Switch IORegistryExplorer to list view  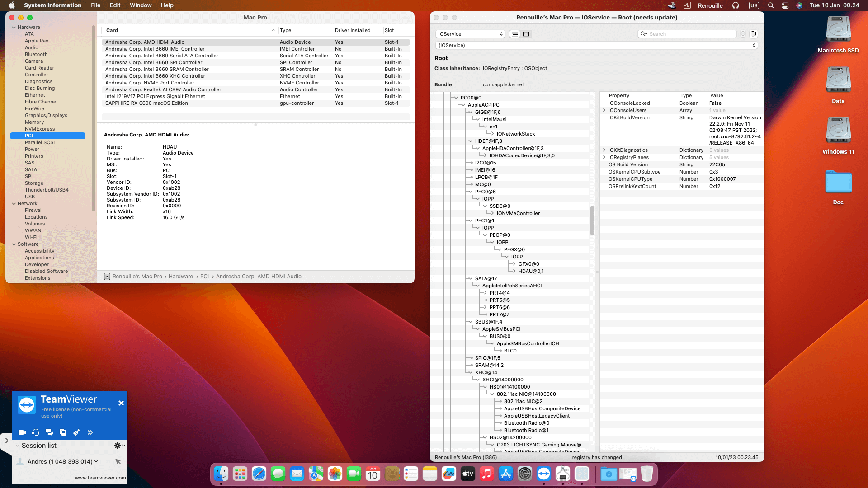point(515,34)
